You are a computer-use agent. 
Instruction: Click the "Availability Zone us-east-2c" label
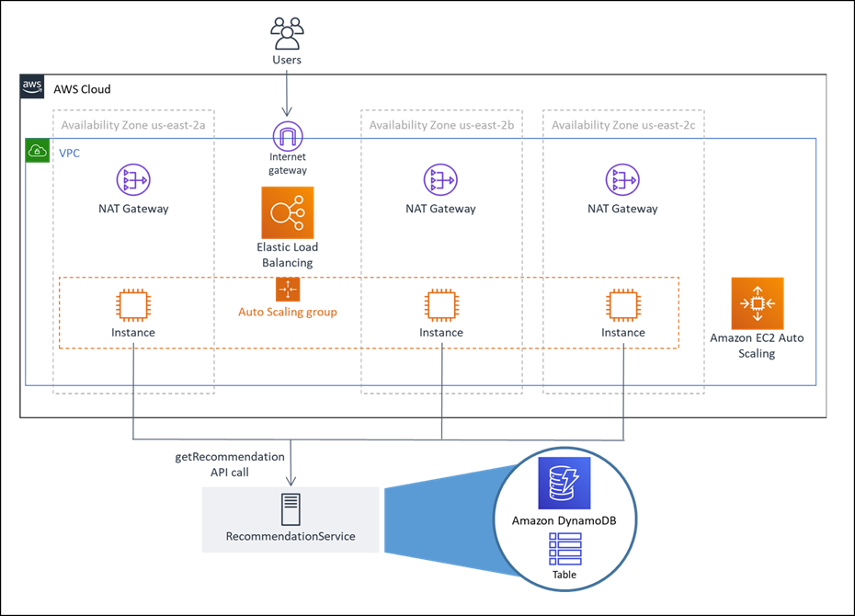(x=623, y=125)
